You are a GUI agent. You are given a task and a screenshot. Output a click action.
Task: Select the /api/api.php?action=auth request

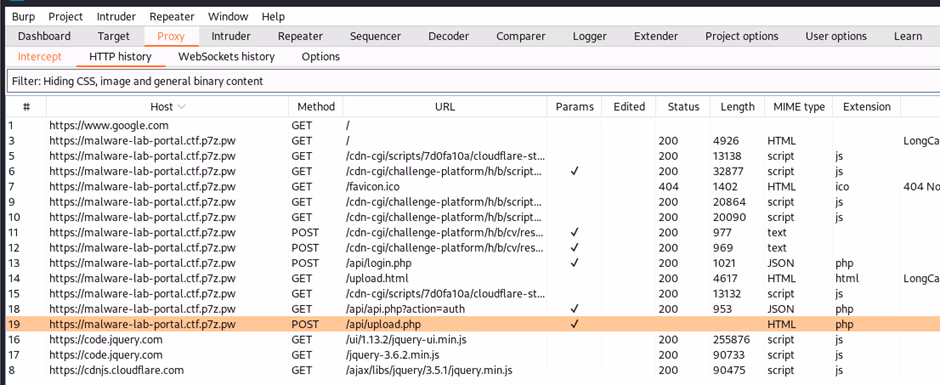click(x=472, y=309)
